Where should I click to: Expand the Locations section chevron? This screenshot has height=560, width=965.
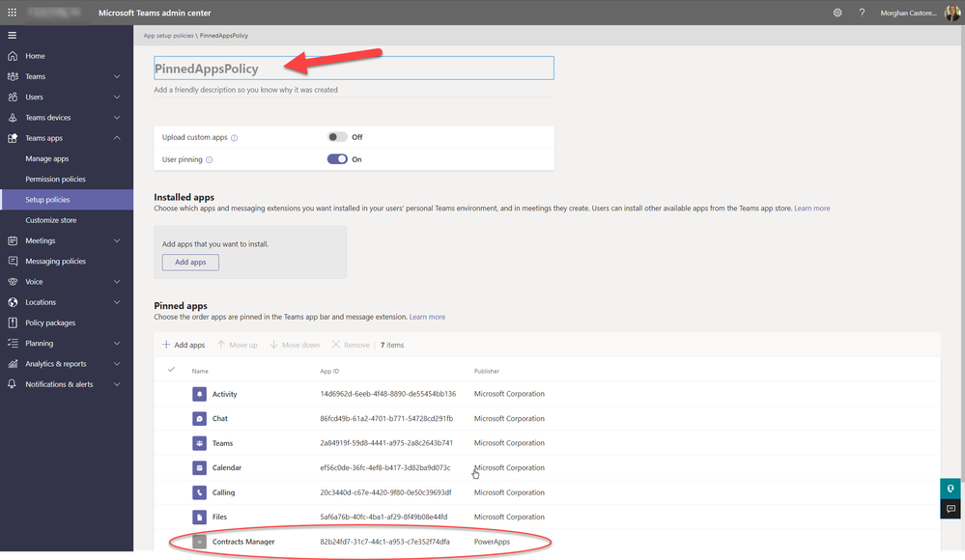coord(117,302)
